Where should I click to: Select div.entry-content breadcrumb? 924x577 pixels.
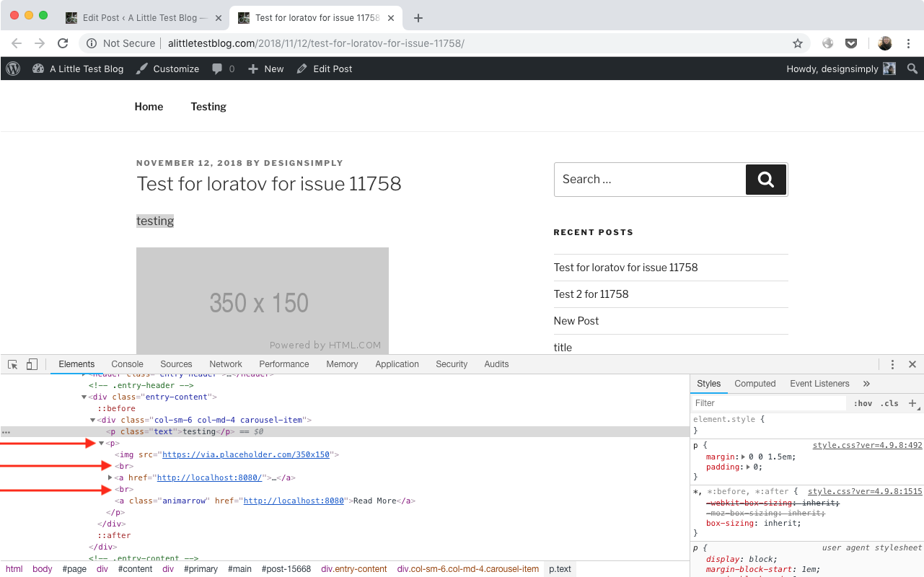354,569
